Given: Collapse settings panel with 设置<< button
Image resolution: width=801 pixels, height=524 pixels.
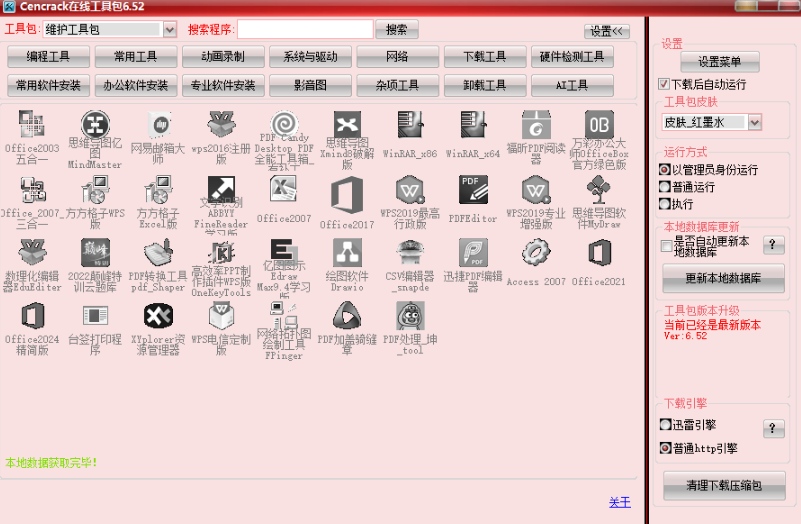Looking at the screenshot, I should (x=607, y=32).
